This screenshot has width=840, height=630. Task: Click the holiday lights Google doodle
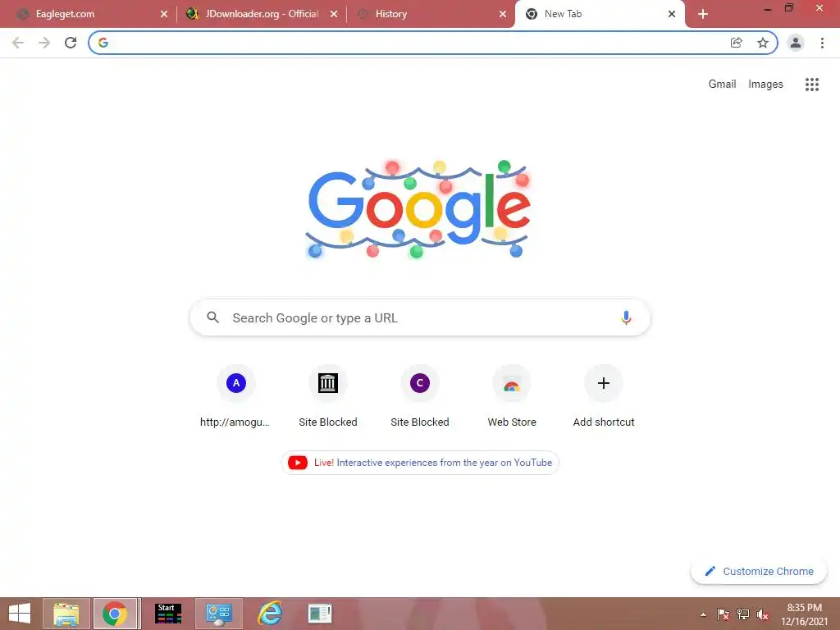click(419, 209)
